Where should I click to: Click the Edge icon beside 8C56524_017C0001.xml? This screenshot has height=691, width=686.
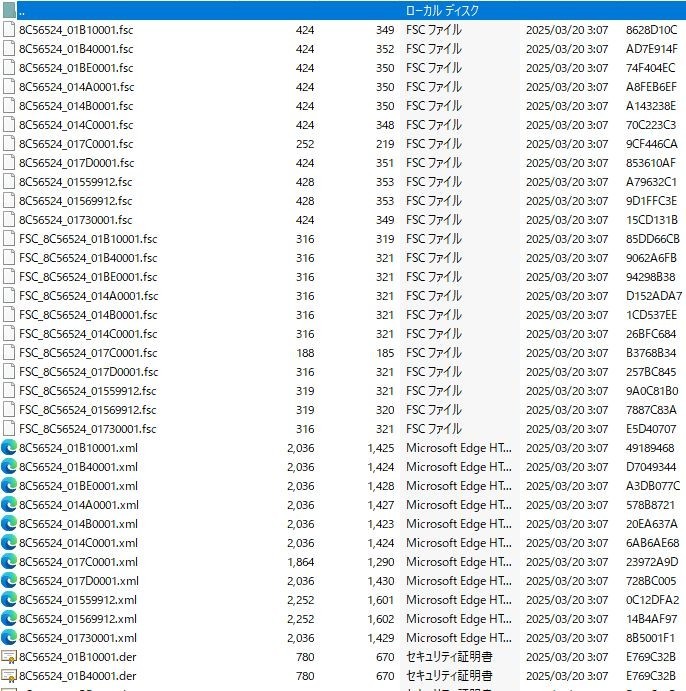9,562
